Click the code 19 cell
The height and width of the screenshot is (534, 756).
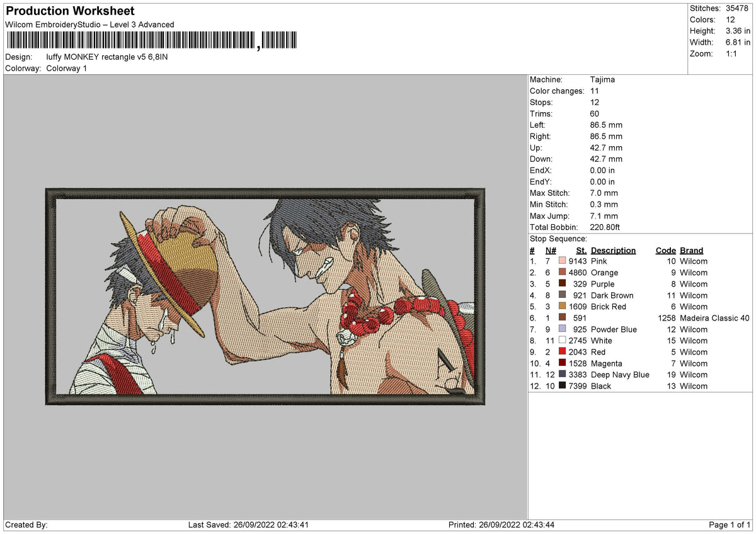(x=671, y=375)
